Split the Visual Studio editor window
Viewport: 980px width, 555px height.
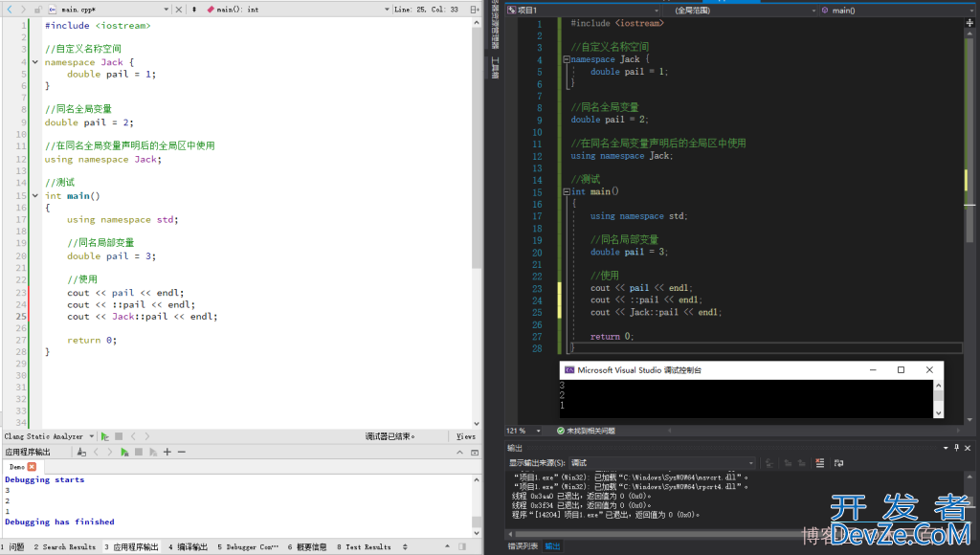click(x=969, y=23)
